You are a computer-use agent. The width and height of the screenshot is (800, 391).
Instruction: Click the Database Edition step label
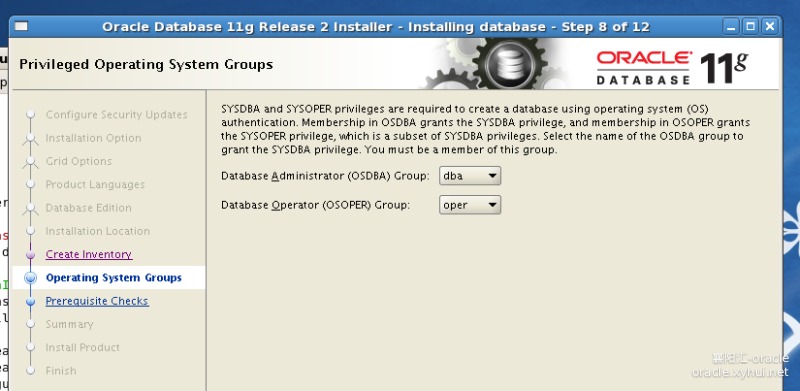pos(88,208)
